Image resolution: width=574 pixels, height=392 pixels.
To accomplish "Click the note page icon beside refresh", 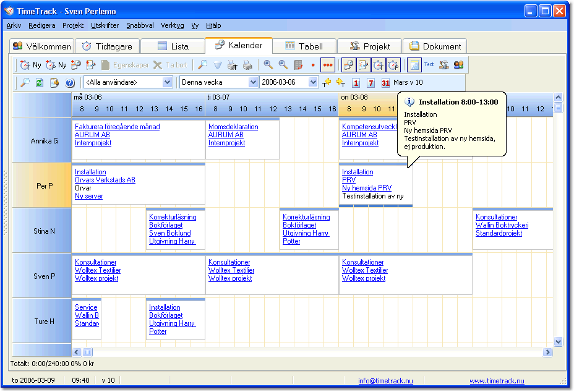I will pos(54,83).
